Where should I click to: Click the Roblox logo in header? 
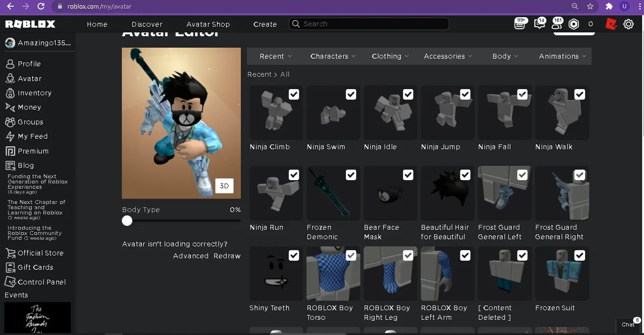coord(30,24)
